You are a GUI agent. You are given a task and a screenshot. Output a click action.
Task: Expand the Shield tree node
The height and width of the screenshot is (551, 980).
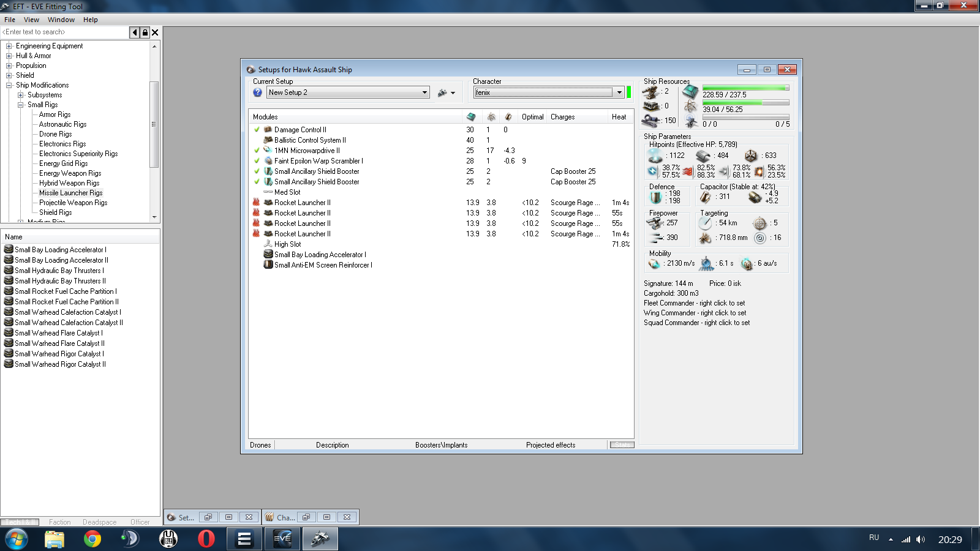coord(9,75)
